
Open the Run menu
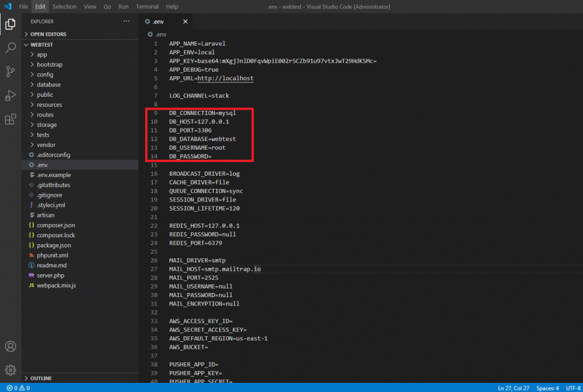click(x=124, y=7)
